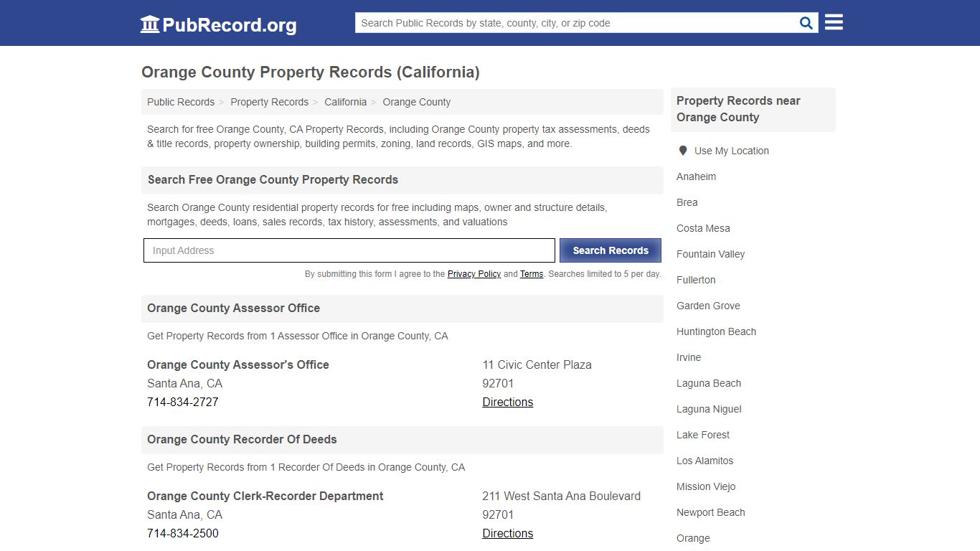
Task: Click the location pin icon
Action: (x=683, y=151)
